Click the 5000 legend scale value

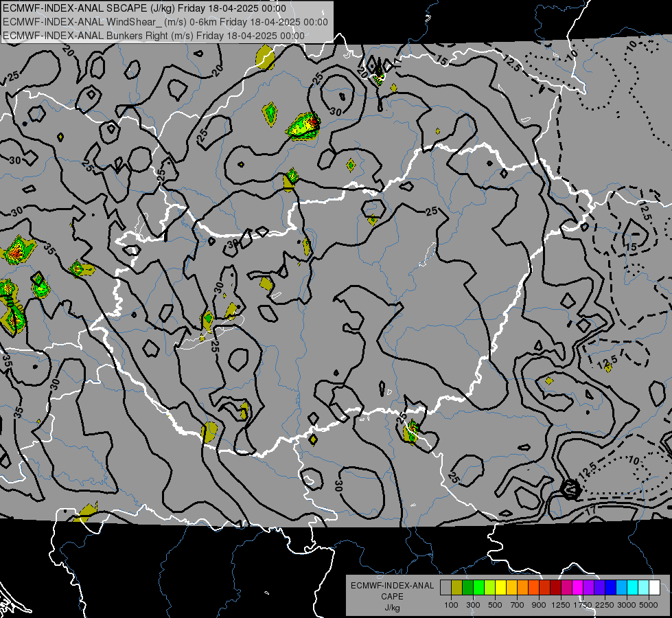coord(649,605)
